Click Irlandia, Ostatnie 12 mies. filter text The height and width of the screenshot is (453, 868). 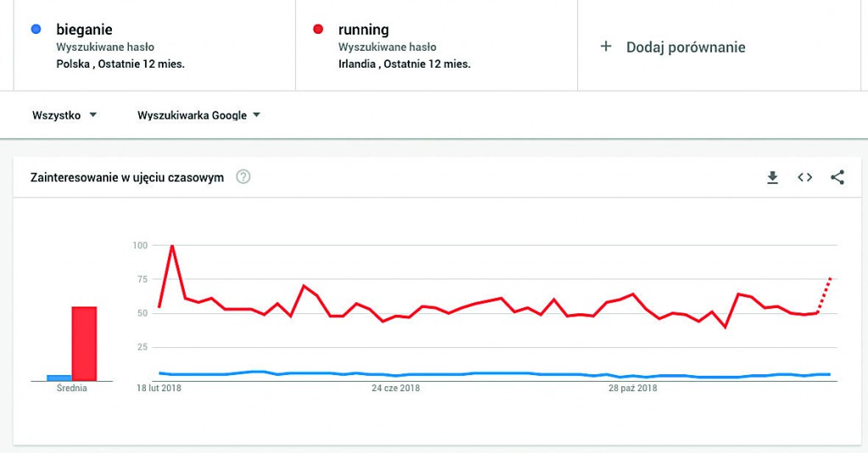click(x=404, y=64)
